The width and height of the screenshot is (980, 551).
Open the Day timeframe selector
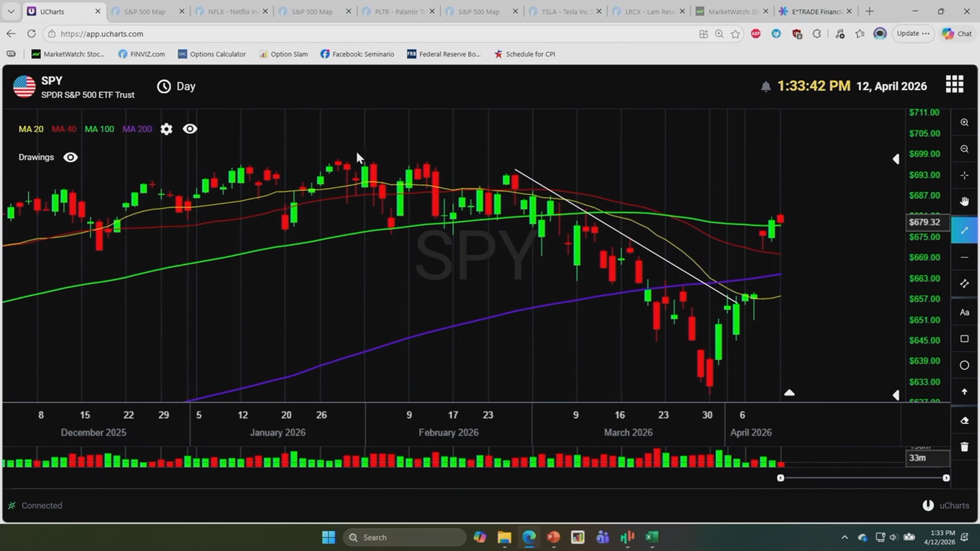point(176,86)
